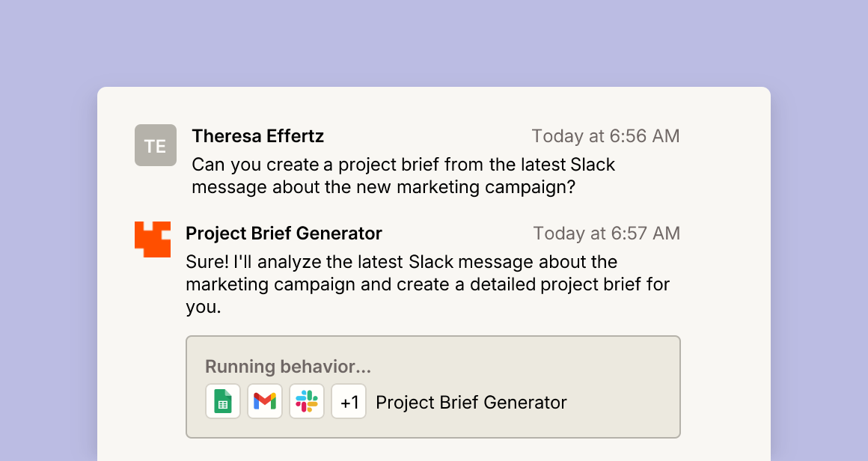Select Theresa's message about the marketing campaign
The image size is (868, 461).
pyautogui.click(x=403, y=175)
